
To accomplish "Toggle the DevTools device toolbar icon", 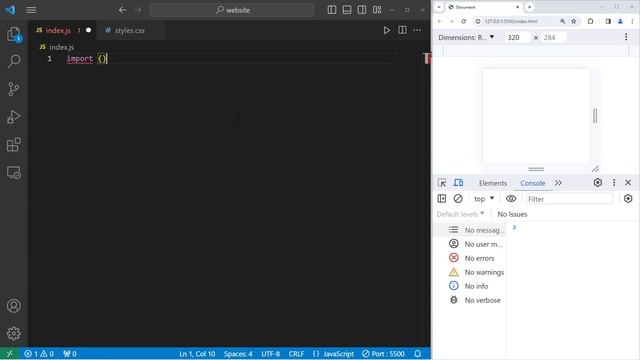I will (459, 183).
